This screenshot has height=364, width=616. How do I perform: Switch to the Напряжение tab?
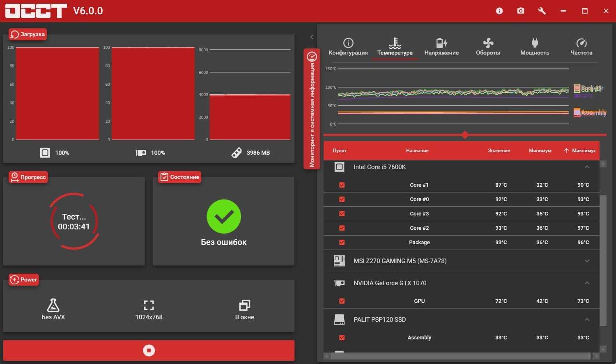441,47
